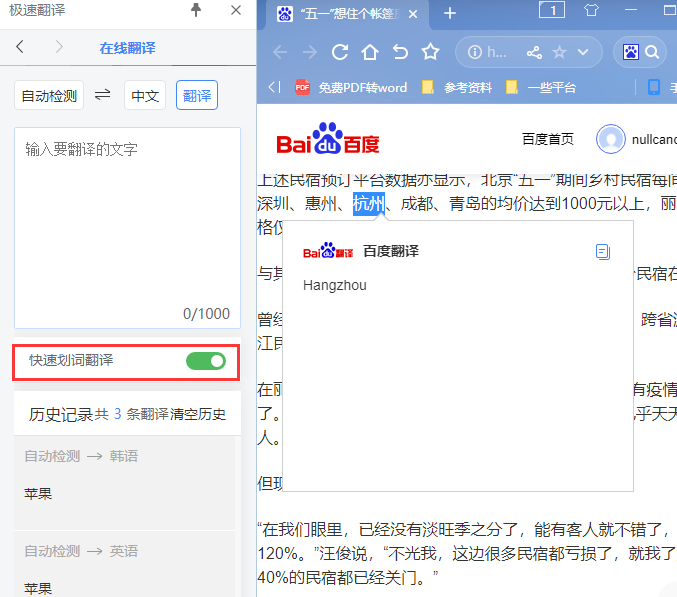Screen dimensions: 677x597
Task: Open the mobile favorites phone icon
Action: (x=654, y=87)
